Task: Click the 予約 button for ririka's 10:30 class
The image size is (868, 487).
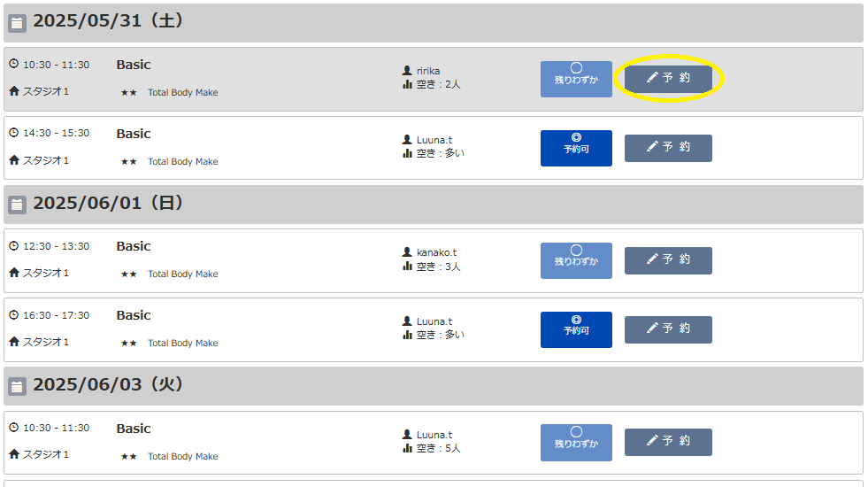Action: [668, 79]
